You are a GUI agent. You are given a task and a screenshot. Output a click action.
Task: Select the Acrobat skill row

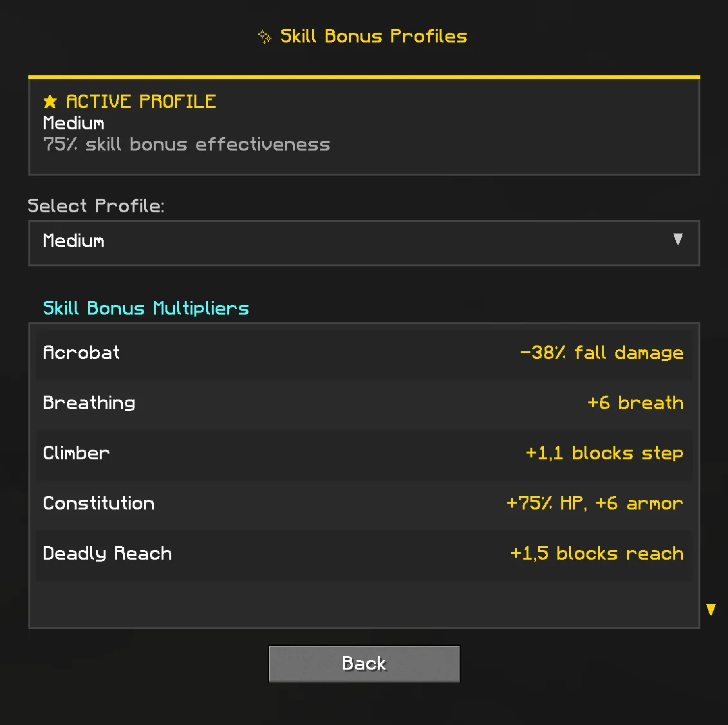click(364, 353)
